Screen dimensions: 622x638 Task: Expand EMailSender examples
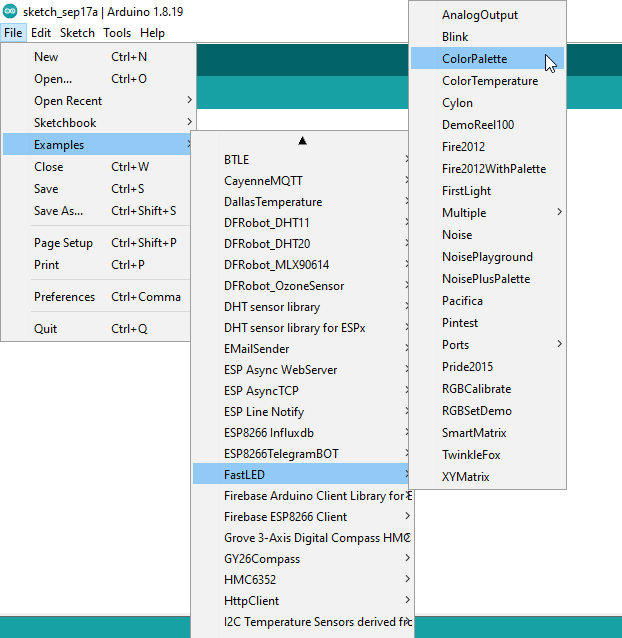pyautogui.click(x=302, y=349)
